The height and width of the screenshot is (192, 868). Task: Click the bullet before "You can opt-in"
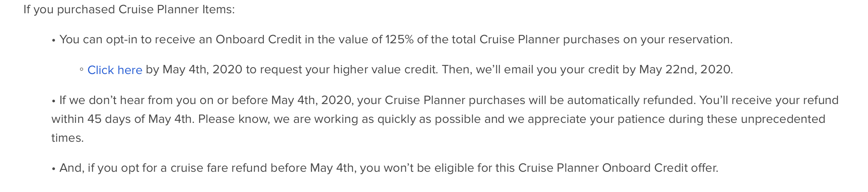pyautogui.click(x=54, y=40)
